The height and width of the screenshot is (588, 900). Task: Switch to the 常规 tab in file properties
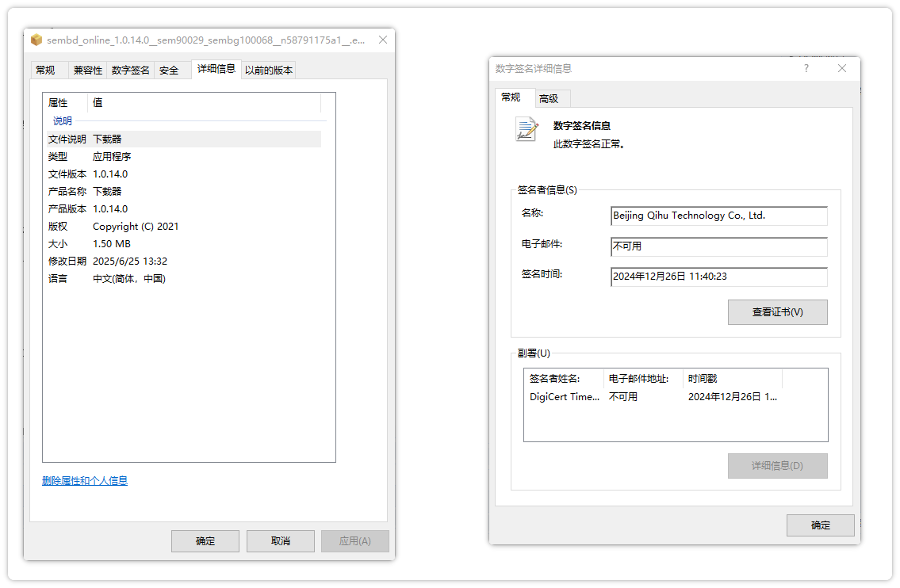tap(46, 71)
